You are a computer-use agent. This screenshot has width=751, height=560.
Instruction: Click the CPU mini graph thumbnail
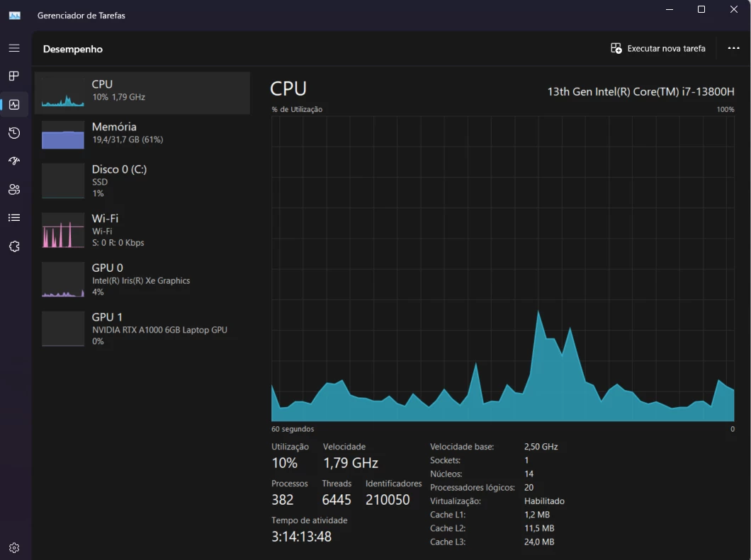point(63,93)
